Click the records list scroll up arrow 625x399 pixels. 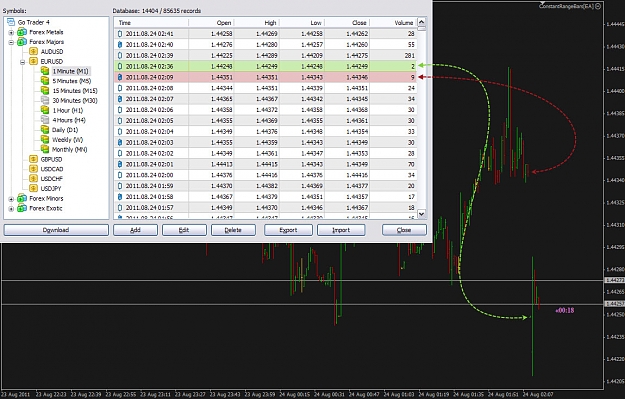click(x=421, y=22)
